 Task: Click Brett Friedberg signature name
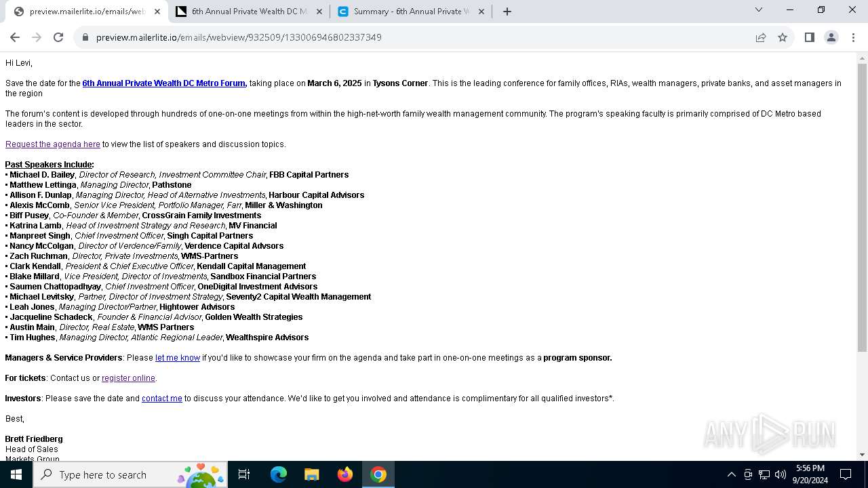[x=34, y=439]
